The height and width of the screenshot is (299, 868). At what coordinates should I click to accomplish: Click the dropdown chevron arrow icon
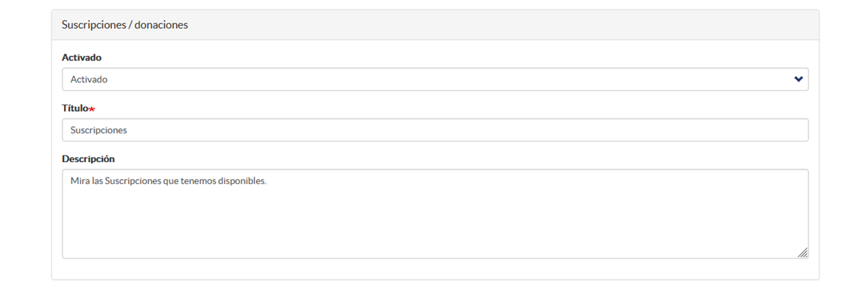click(x=798, y=80)
